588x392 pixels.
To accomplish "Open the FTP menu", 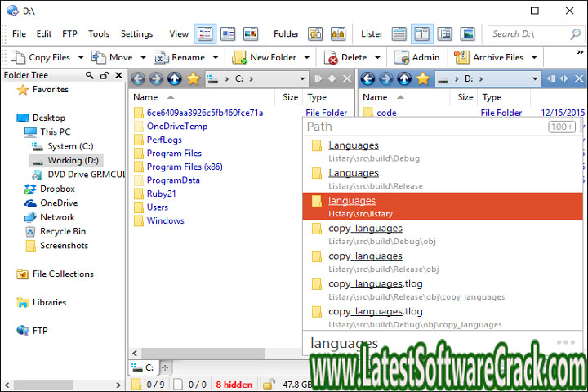I will 69,33.
